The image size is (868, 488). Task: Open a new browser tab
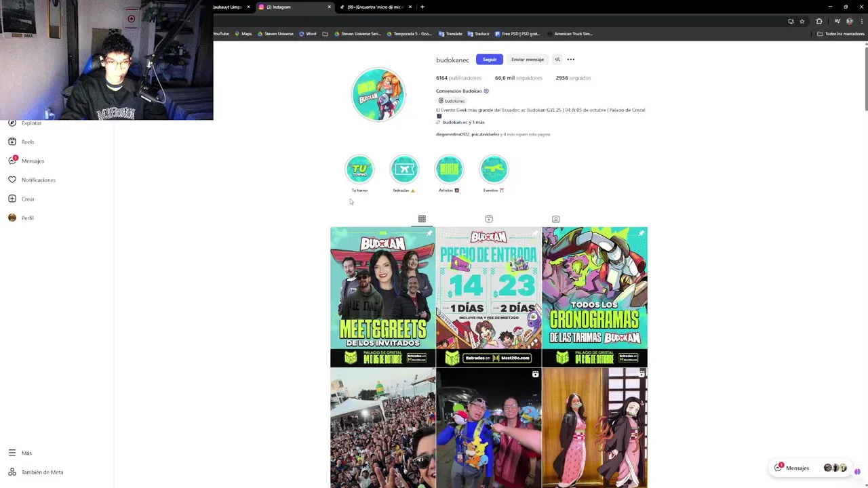coord(422,7)
